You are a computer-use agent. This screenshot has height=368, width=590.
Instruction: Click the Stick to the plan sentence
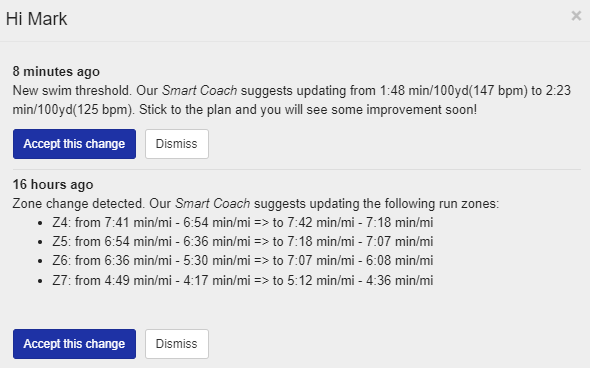point(308,109)
